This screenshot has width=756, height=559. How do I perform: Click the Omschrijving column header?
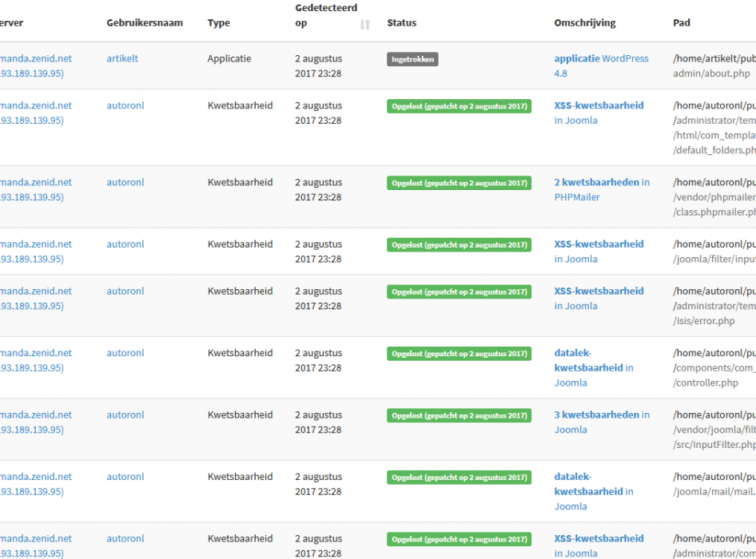click(x=585, y=22)
